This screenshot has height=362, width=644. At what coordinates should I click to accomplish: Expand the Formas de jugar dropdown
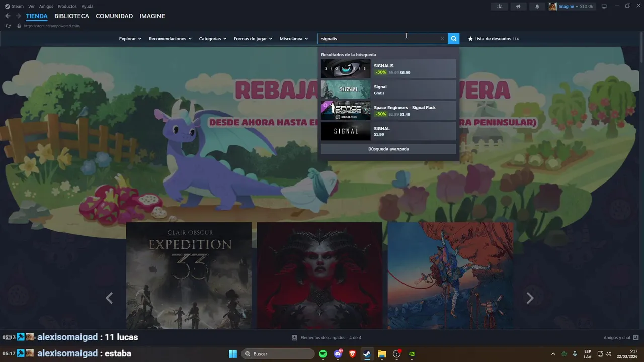253,39
